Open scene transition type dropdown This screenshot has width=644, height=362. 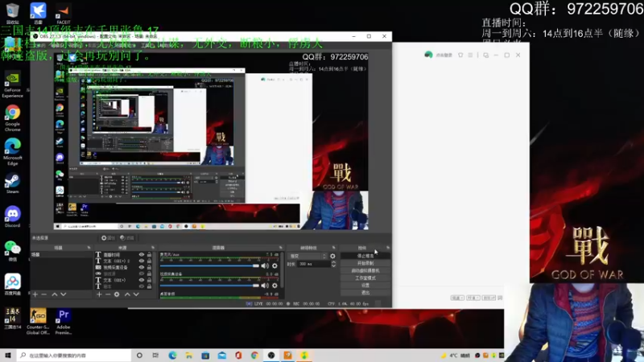click(308, 256)
